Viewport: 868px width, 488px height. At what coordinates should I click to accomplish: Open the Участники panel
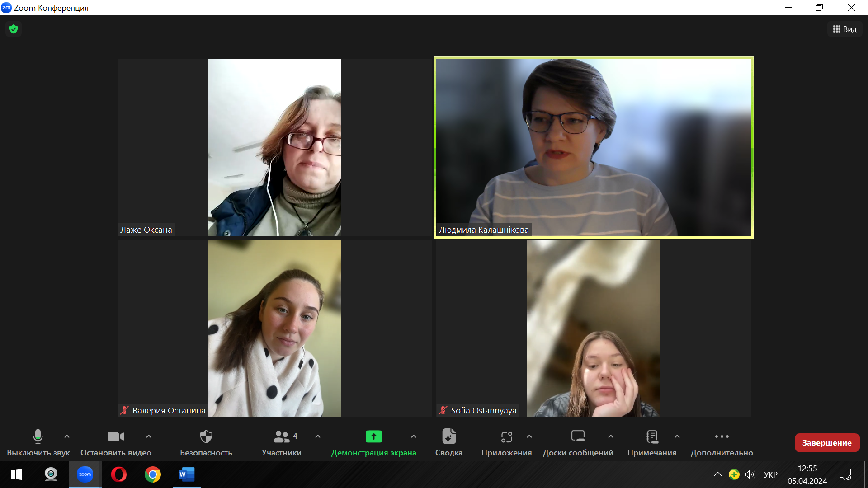(x=282, y=443)
